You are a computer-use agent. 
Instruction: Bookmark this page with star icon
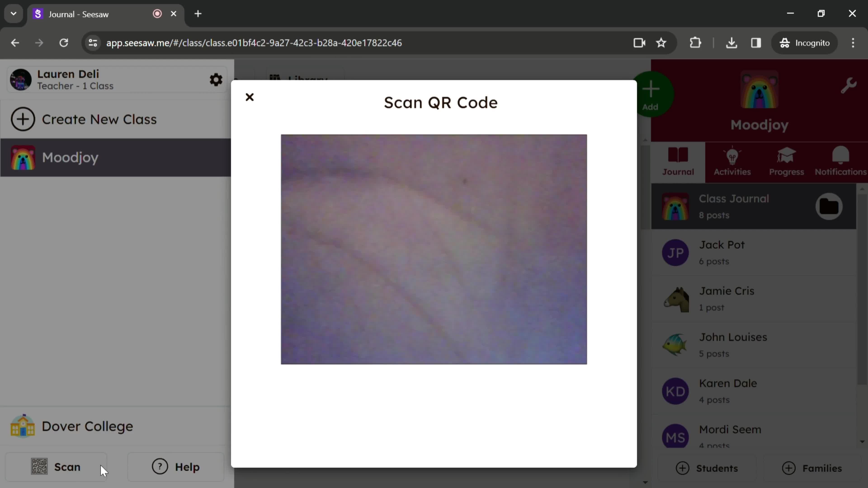click(661, 43)
